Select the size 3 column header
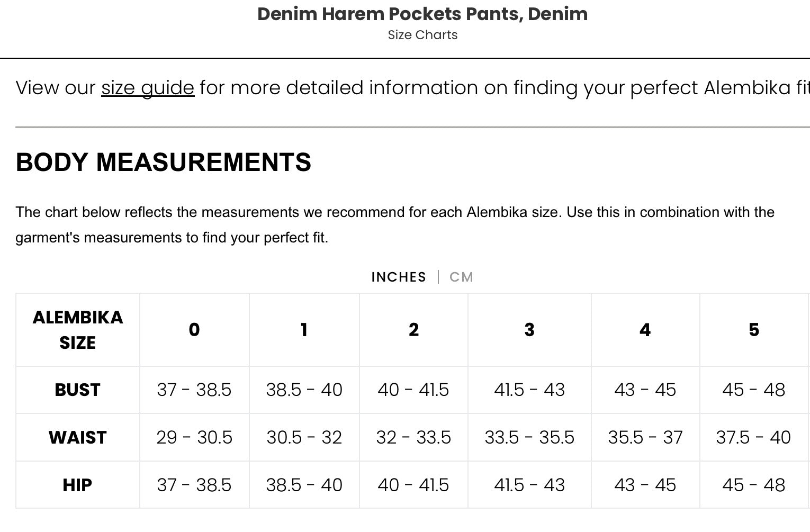Viewport: 810px width, 532px height. pyautogui.click(x=529, y=330)
